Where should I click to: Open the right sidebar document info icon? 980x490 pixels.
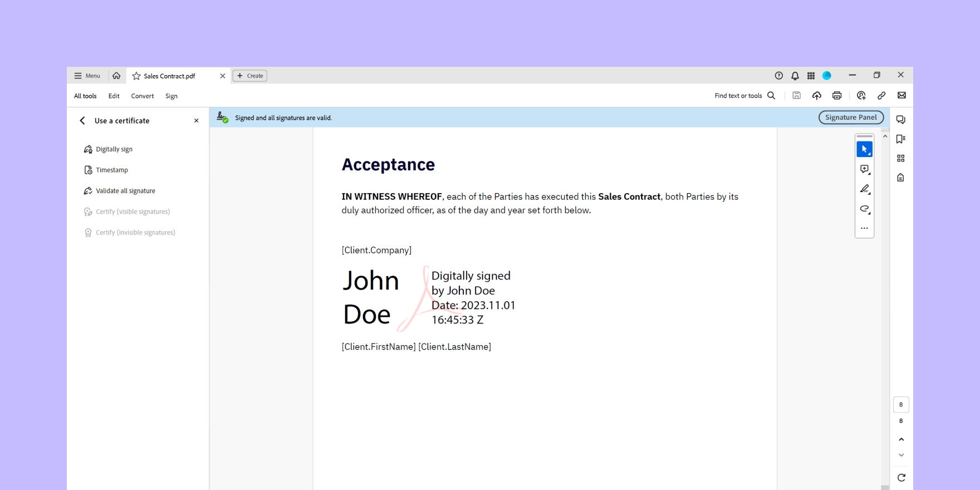[901, 178]
